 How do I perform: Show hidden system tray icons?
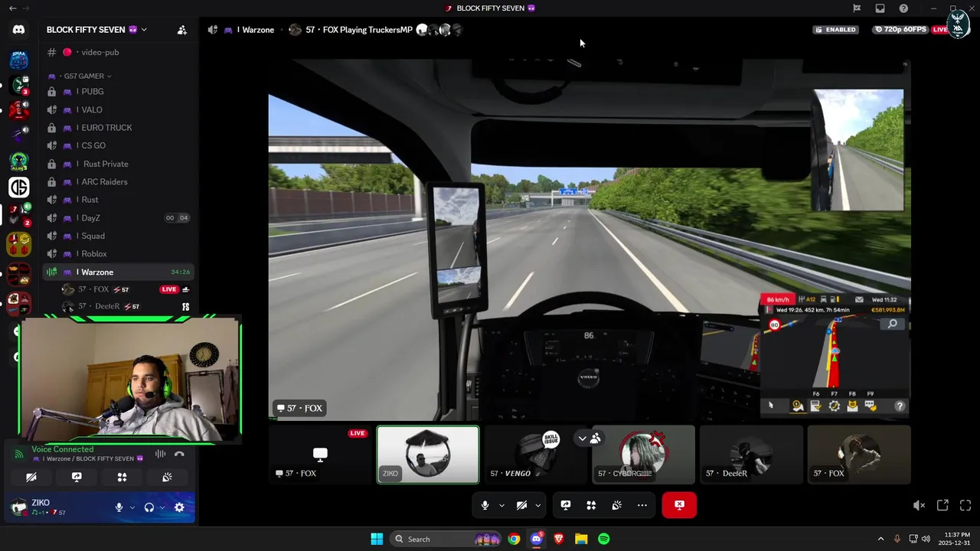tap(880, 539)
